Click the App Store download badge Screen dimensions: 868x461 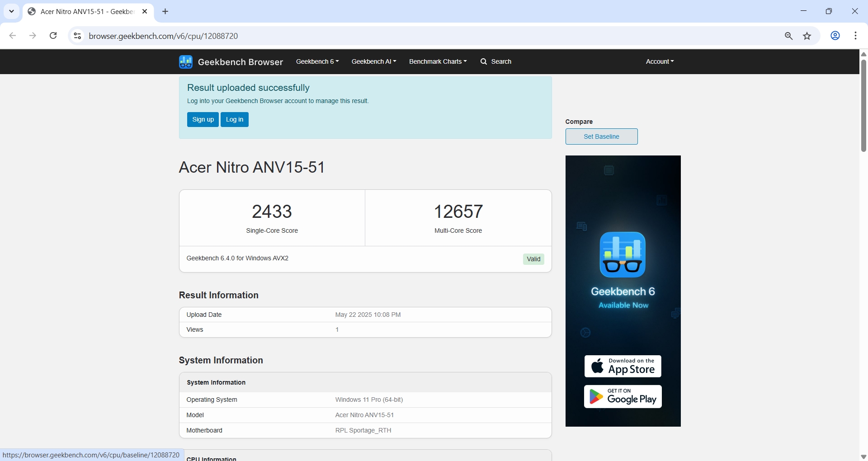(x=623, y=366)
